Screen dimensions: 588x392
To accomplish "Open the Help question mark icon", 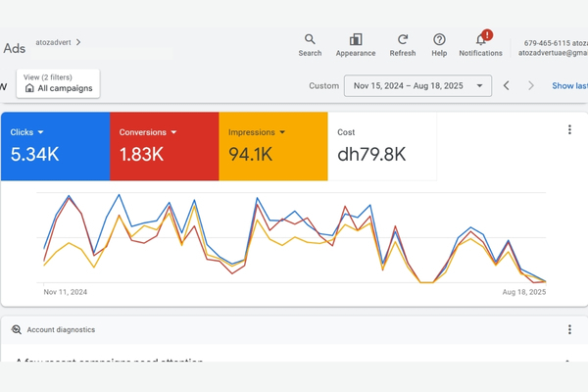I will [x=439, y=40].
